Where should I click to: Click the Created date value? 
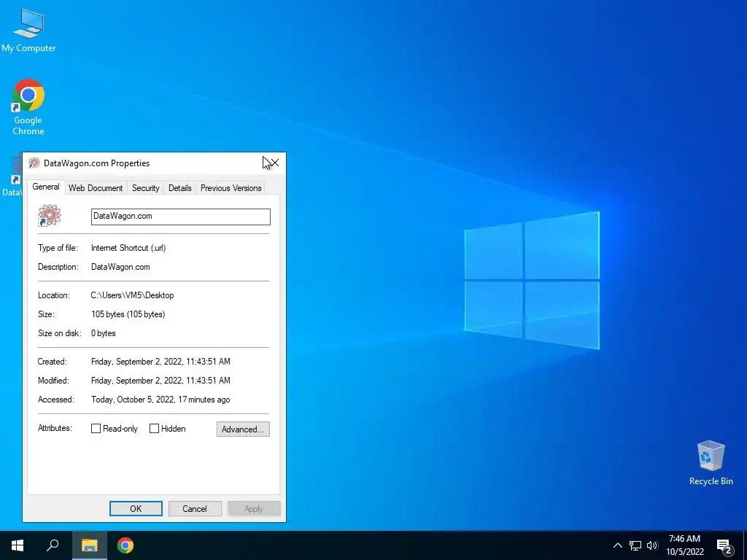pyautogui.click(x=160, y=362)
